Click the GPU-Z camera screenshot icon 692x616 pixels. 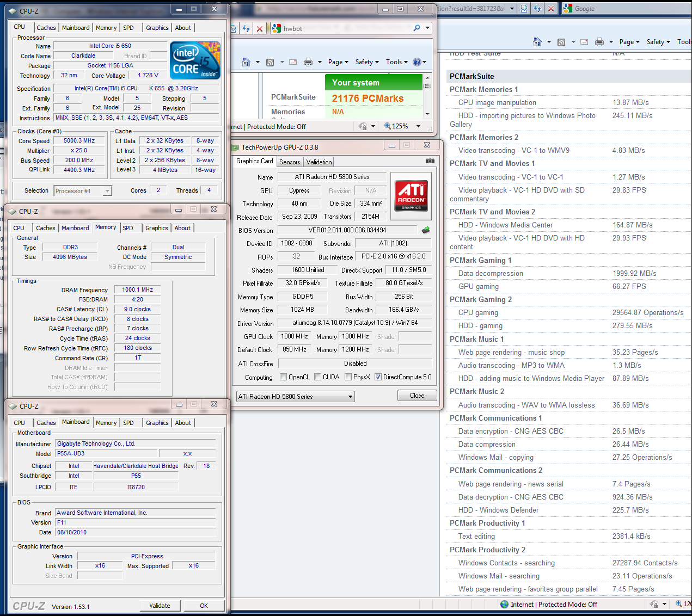coord(430,161)
